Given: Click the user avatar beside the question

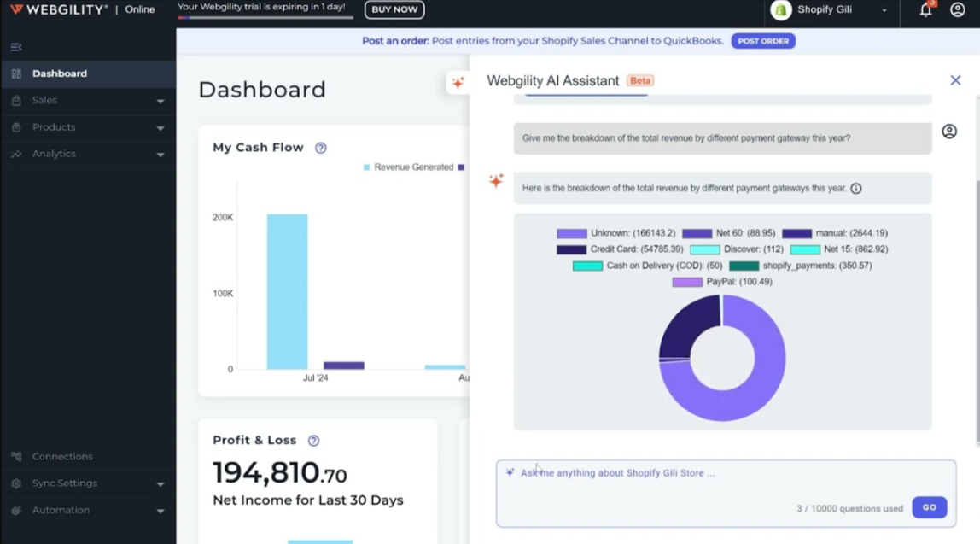Looking at the screenshot, I should (949, 132).
